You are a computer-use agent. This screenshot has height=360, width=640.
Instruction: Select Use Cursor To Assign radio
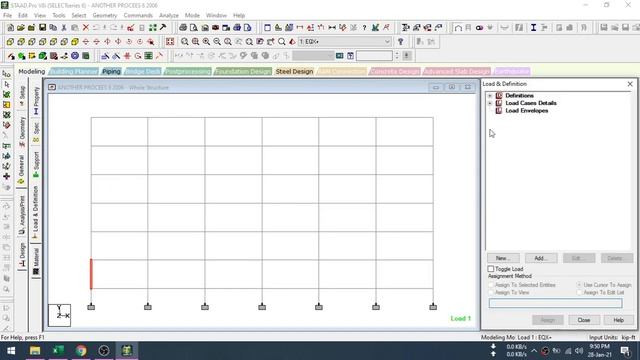point(579,285)
